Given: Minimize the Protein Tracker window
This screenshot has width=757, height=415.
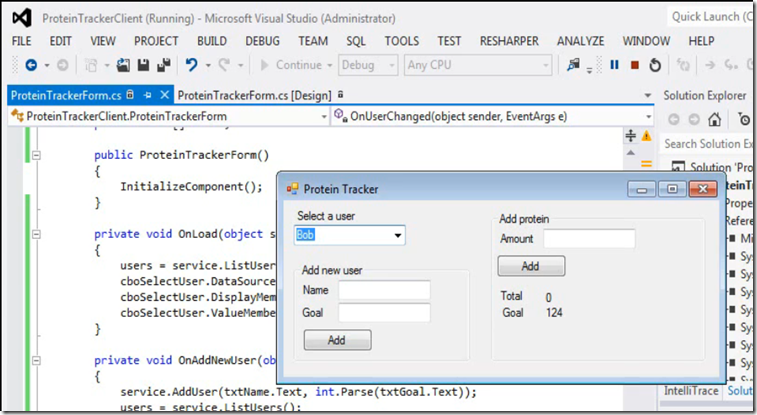Looking at the screenshot, I should click(x=642, y=189).
